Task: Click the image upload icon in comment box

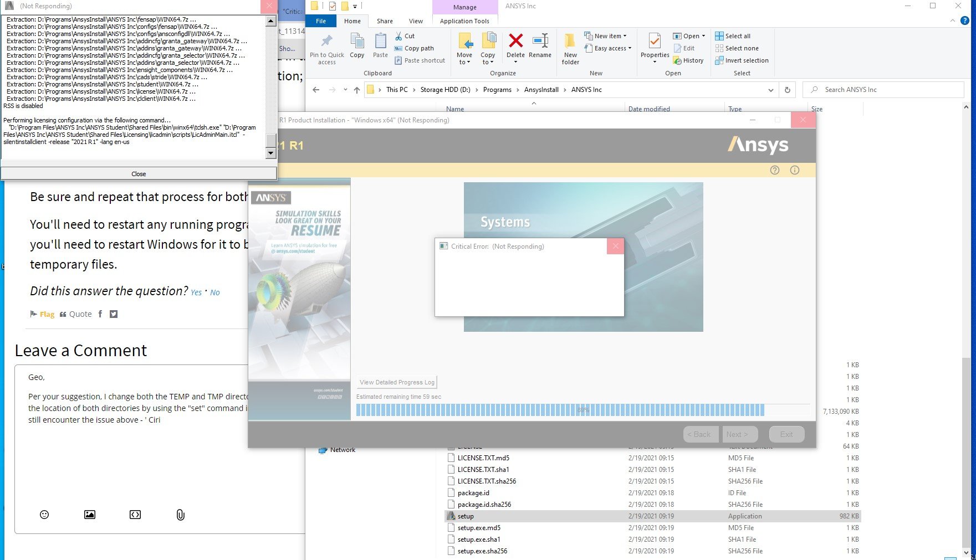Action: 90,515
